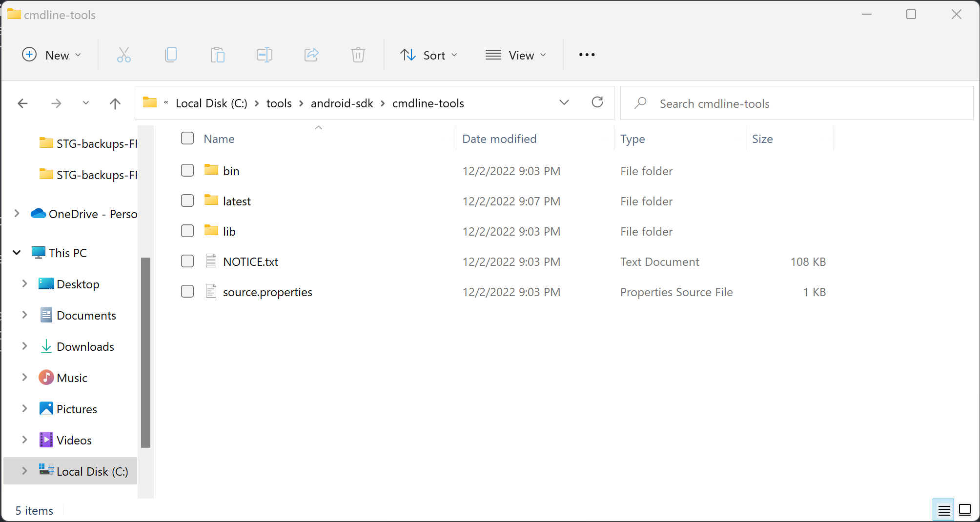Check the checkbox beside the bin folder

click(187, 170)
